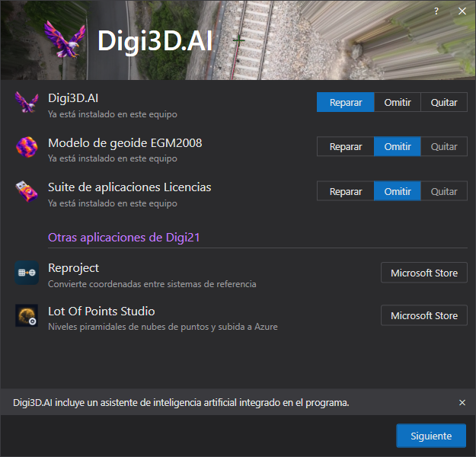This screenshot has height=457, width=476.
Task: Close the installer window
Action: pyautogui.click(x=462, y=11)
